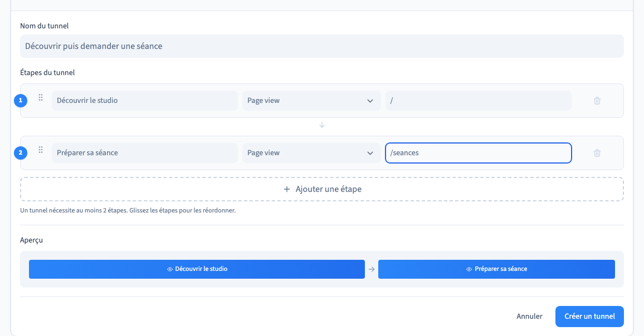
Task: Focus the path field containing '/seances'
Action: pos(479,153)
